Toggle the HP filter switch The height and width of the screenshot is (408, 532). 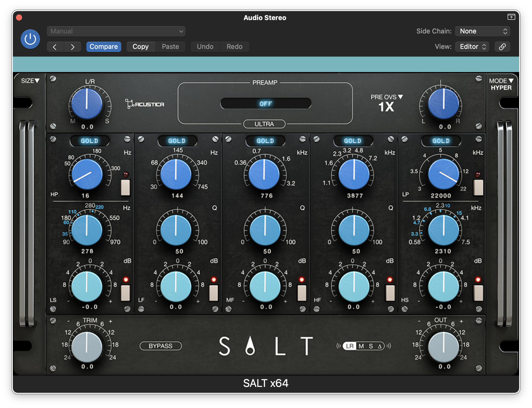click(x=125, y=187)
